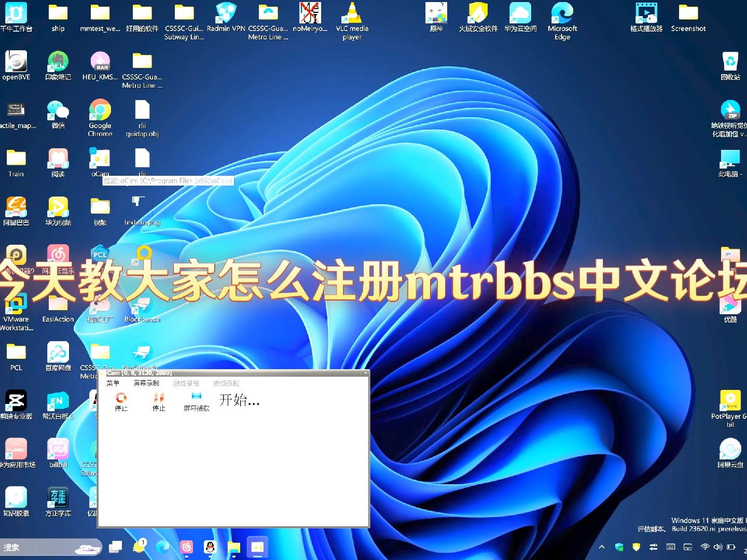Select the 阅读 desktop icon

point(58,163)
